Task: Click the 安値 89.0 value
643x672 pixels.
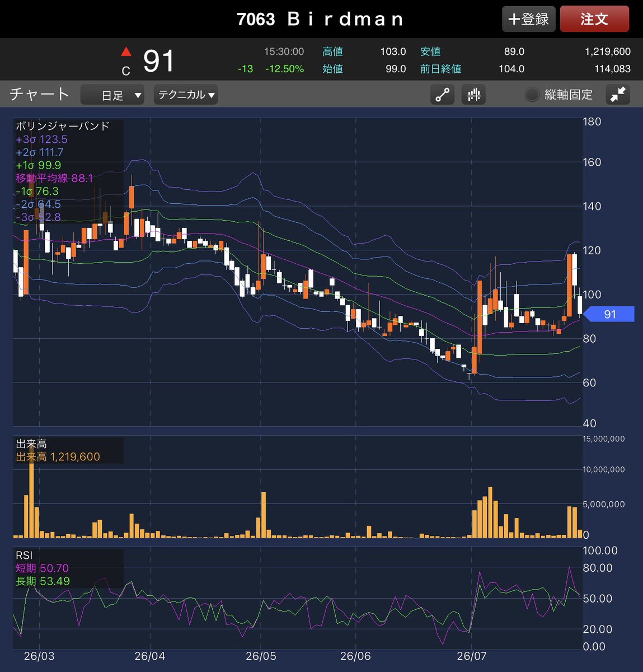Action: pyautogui.click(x=514, y=52)
